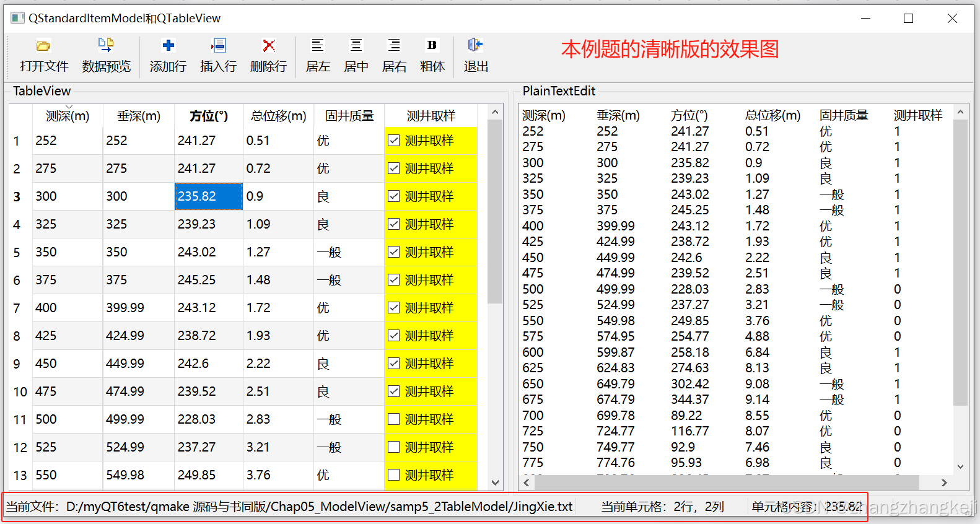
Task: Toggle 测井取样 checkbox in row 5
Action: coord(394,252)
